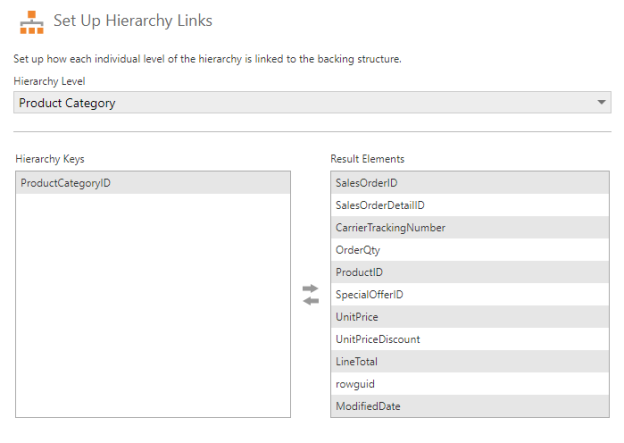Select ProductCategoryID in Hierarchy Keys
Image resolution: width=624 pixels, height=443 pixels.
(x=154, y=183)
